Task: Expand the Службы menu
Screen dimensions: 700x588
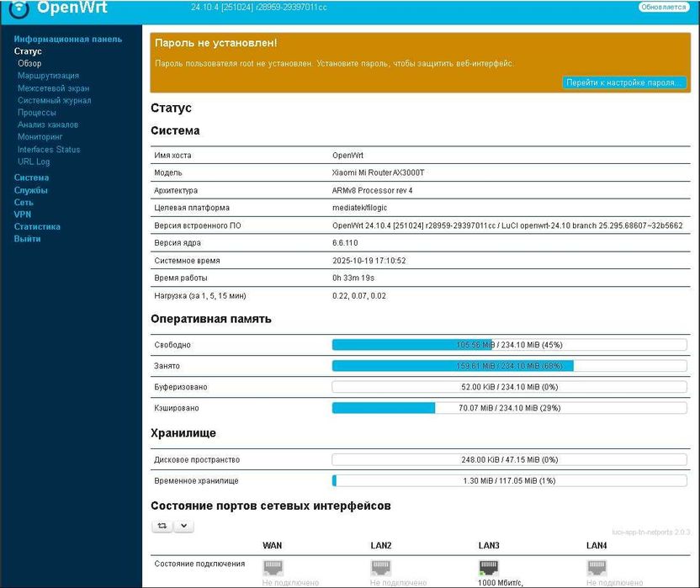Action: tap(30, 190)
